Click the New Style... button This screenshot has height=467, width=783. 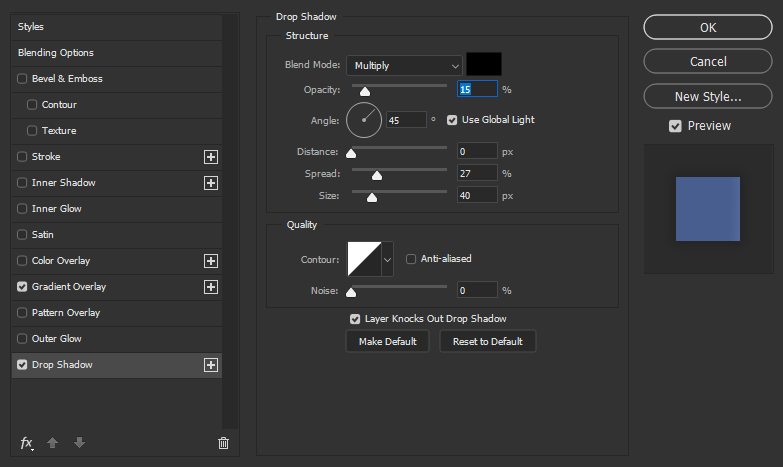tap(708, 96)
